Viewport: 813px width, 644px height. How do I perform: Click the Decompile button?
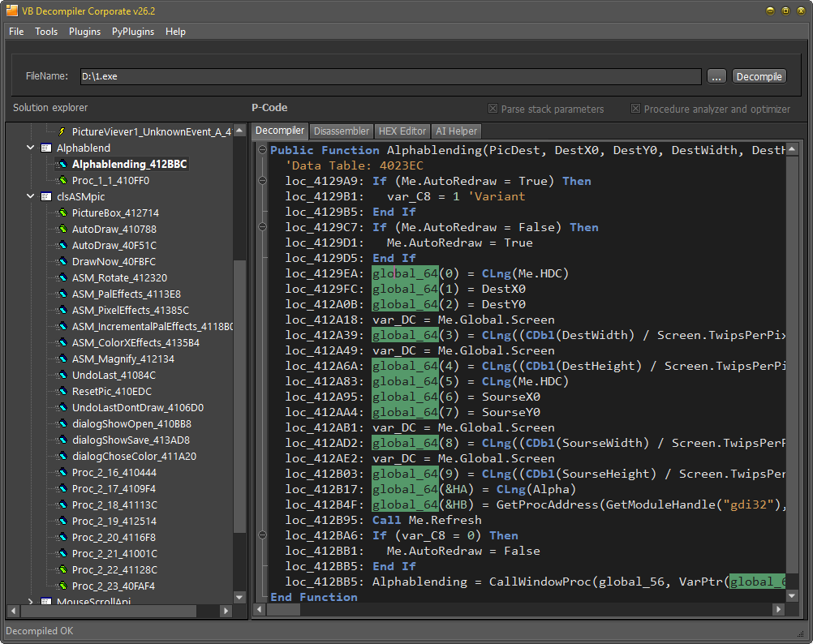pyautogui.click(x=759, y=76)
